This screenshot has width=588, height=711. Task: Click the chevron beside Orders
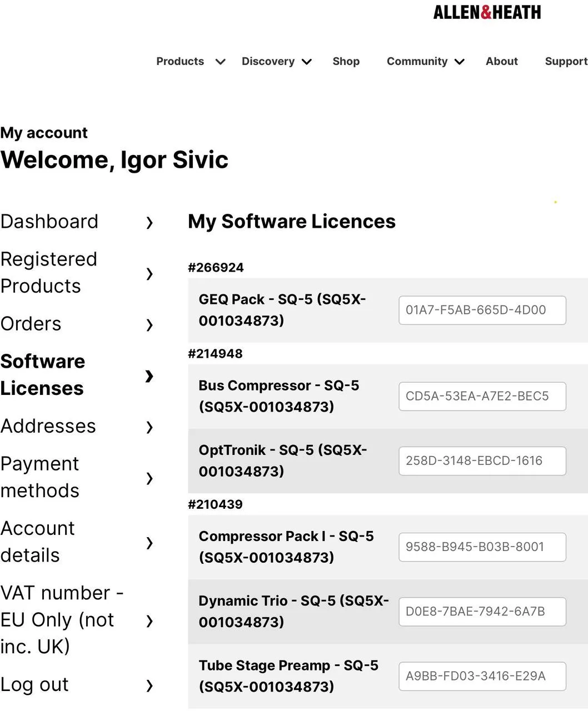coord(149,325)
